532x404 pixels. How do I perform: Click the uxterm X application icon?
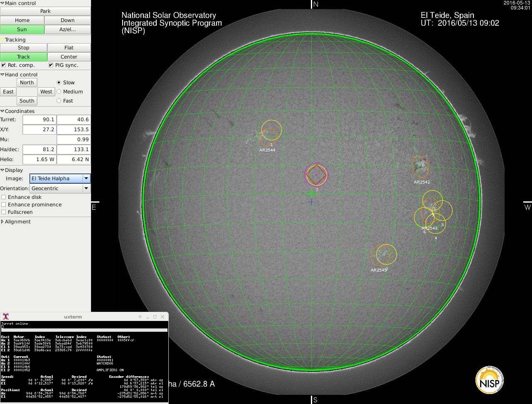tap(6, 317)
